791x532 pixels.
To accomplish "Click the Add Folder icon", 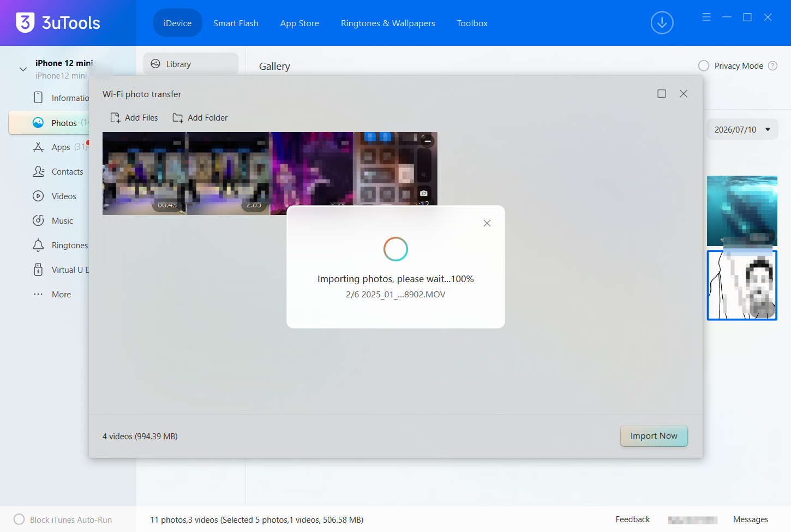I will pyautogui.click(x=178, y=118).
